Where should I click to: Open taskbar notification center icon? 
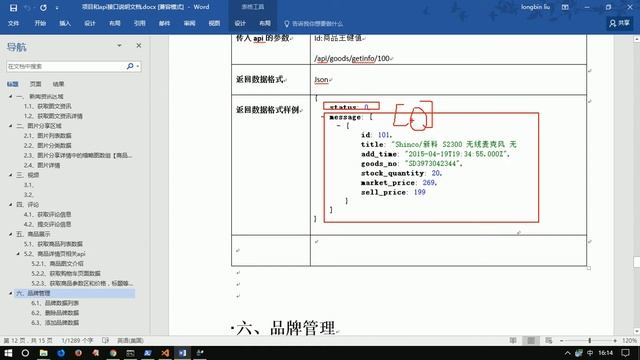[x=626, y=353]
